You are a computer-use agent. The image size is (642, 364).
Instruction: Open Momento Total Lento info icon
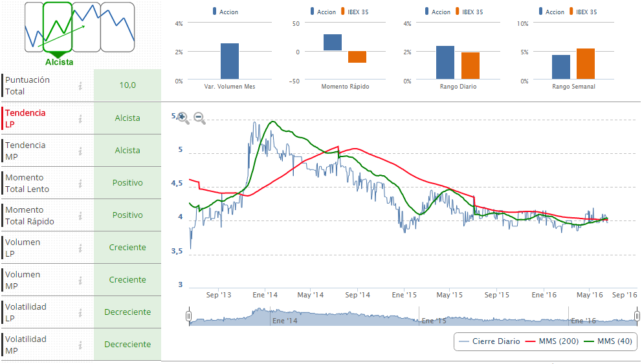pyautogui.click(x=80, y=183)
